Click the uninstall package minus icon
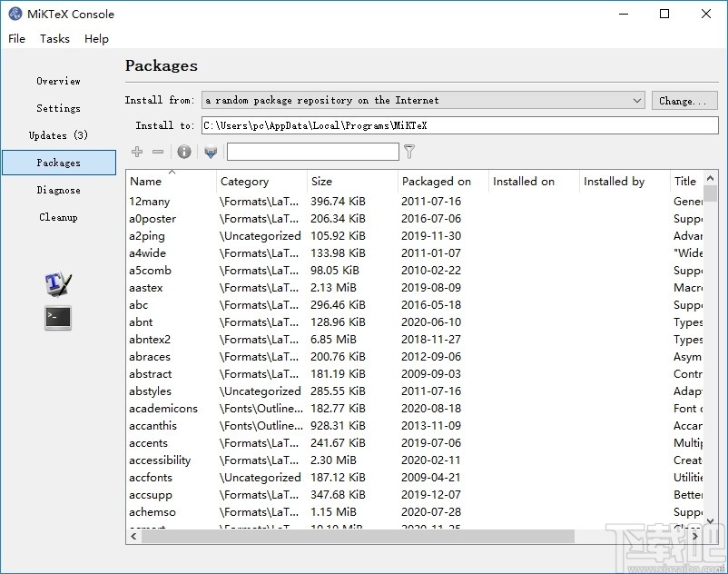The width and height of the screenshot is (728, 574). pyautogui.click(x=158, y=152)
